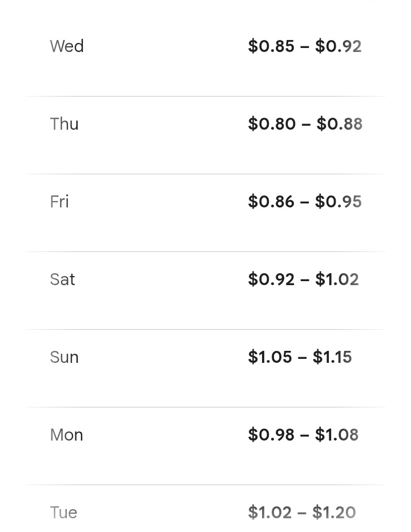
Task: Click Saturday's $1.02 high price
Action: [337, 279]
